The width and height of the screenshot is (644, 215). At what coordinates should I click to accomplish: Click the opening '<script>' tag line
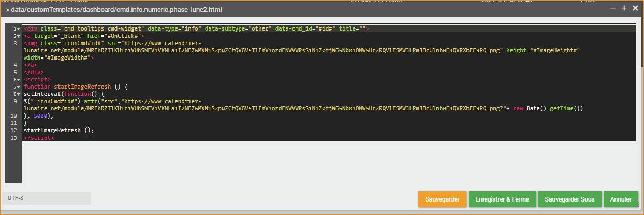click(x=37, y=80)
